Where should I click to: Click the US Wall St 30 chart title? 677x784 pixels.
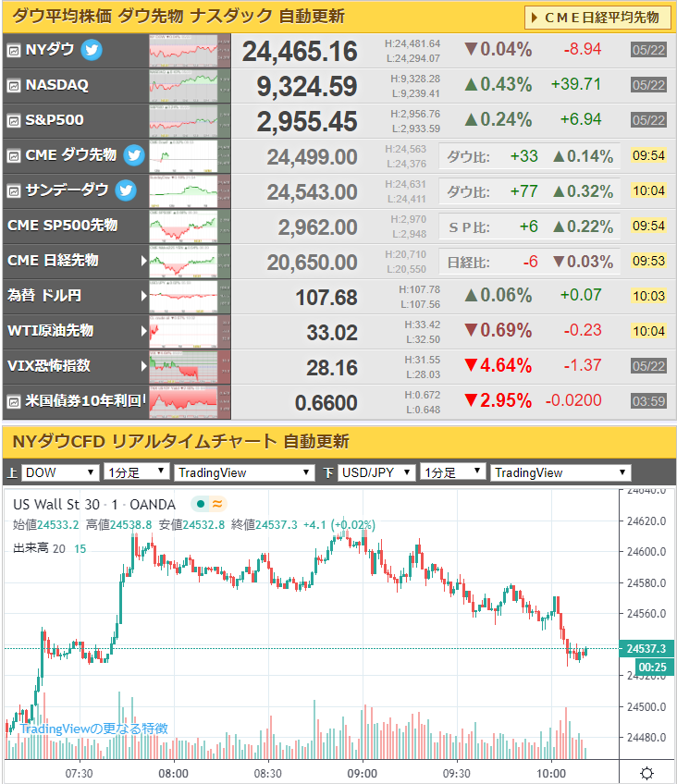click(94, 505)
